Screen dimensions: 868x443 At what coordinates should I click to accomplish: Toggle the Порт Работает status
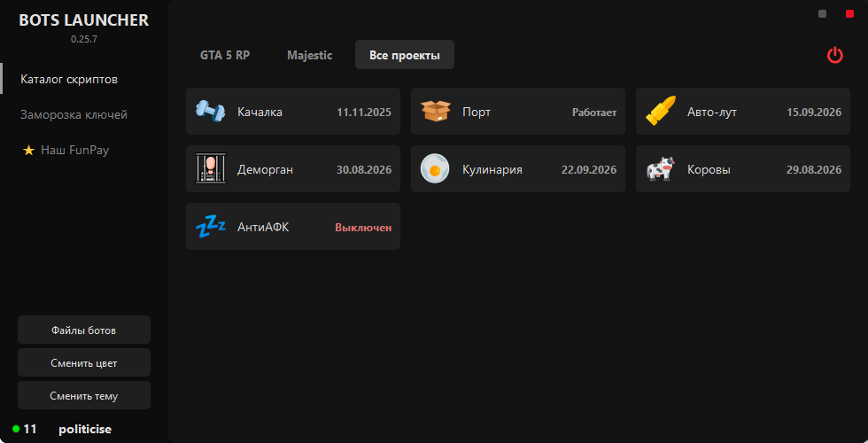(593, 113)
